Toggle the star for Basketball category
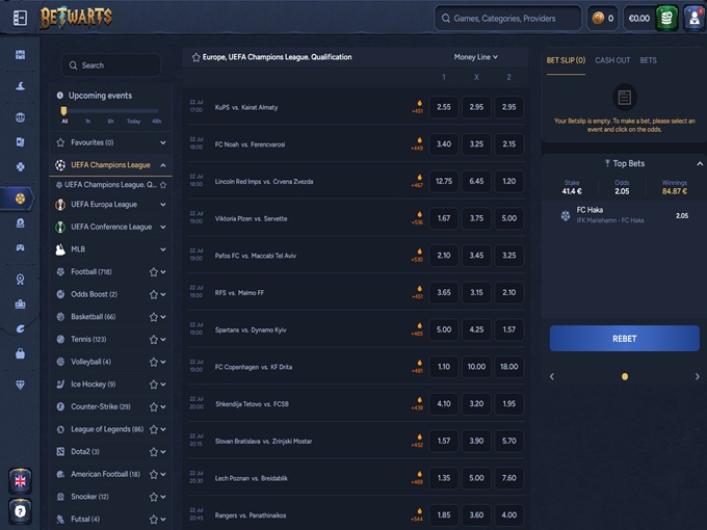Viewport: 707px width, 530px height. 153,317
